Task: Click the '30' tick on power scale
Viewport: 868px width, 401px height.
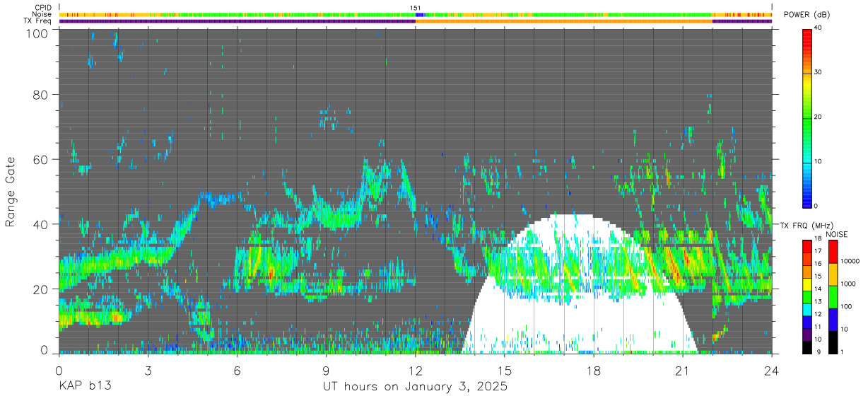Action: 819,73
